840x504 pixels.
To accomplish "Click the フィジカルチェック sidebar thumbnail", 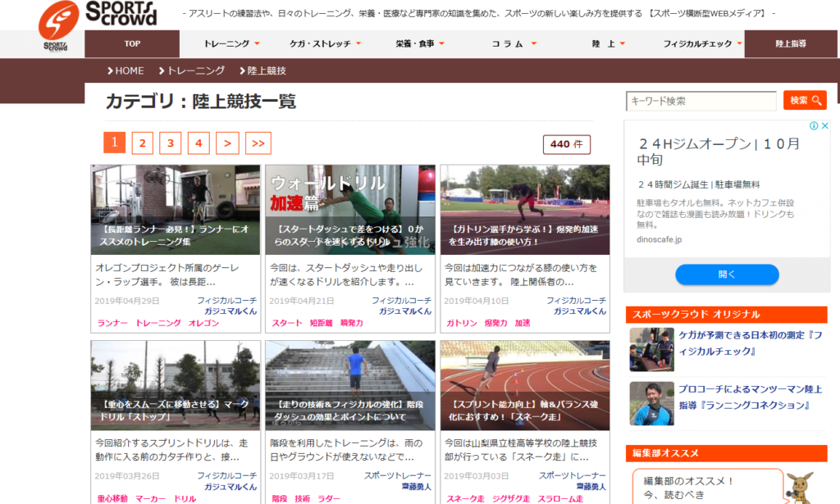I will [x=651, y=349].
